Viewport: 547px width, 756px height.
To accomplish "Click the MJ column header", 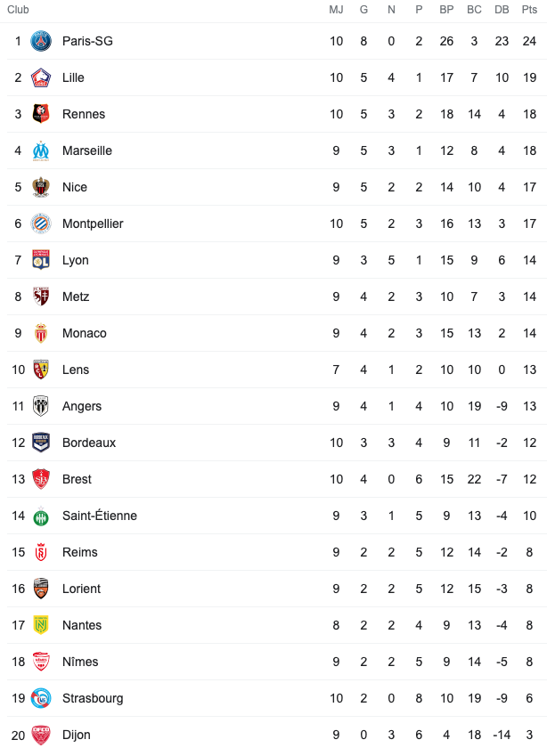I will point(336,10).
